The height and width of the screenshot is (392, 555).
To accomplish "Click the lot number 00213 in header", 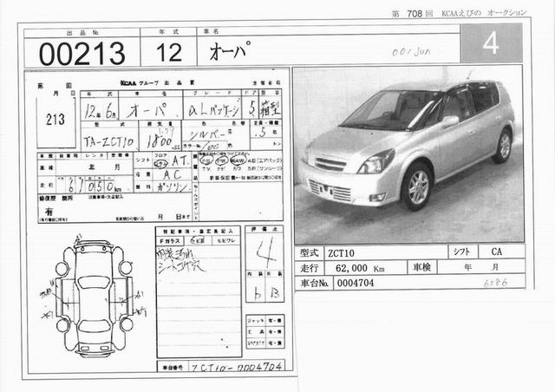I will [x=82, y=54].
